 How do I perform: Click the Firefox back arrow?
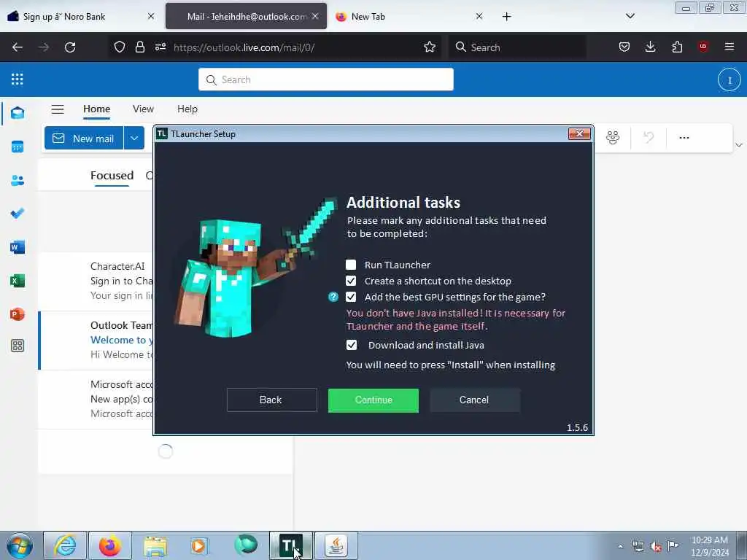(18, 47)
